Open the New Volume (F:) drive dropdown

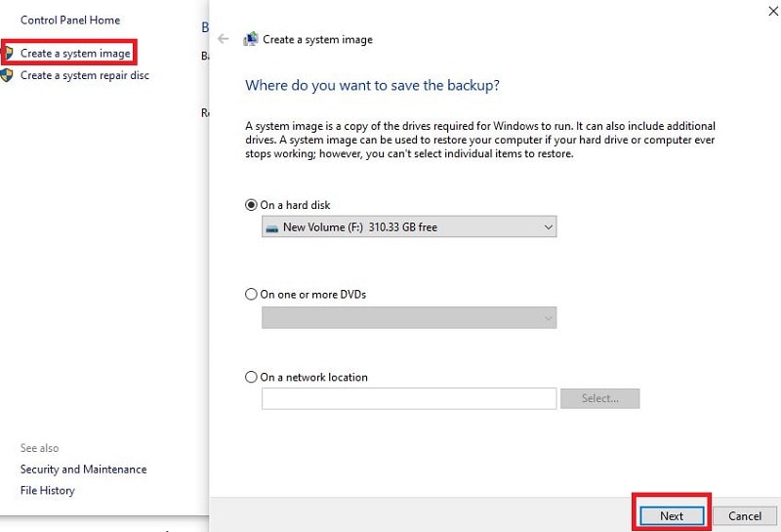click(409, 227)
